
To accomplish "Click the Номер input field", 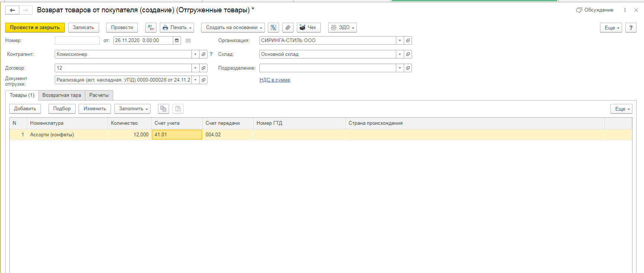I will pos(77,41).
